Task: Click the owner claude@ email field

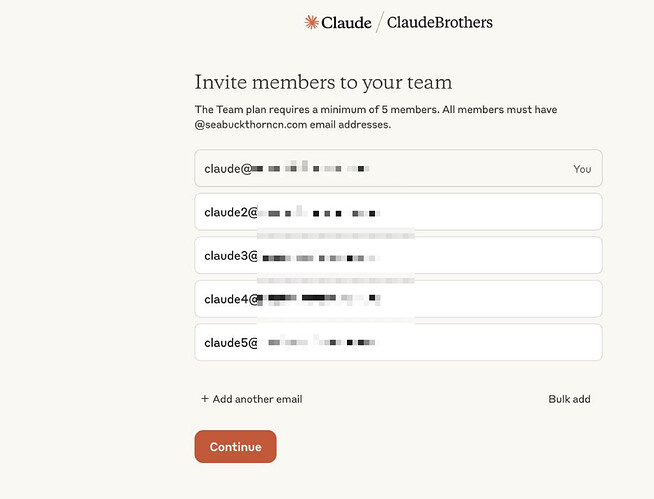Action: pos(398,168)
